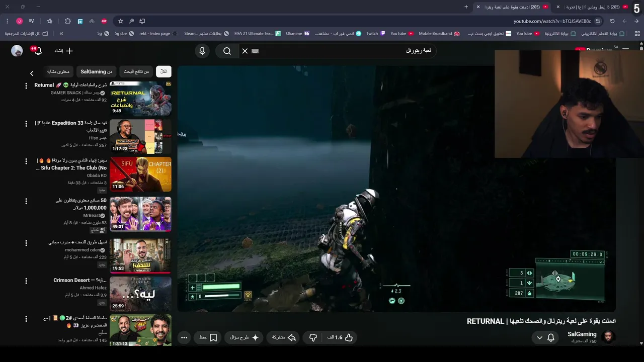Bookmark this page with star icon
The width and height of the screenshot is (644, 362).
121,21
